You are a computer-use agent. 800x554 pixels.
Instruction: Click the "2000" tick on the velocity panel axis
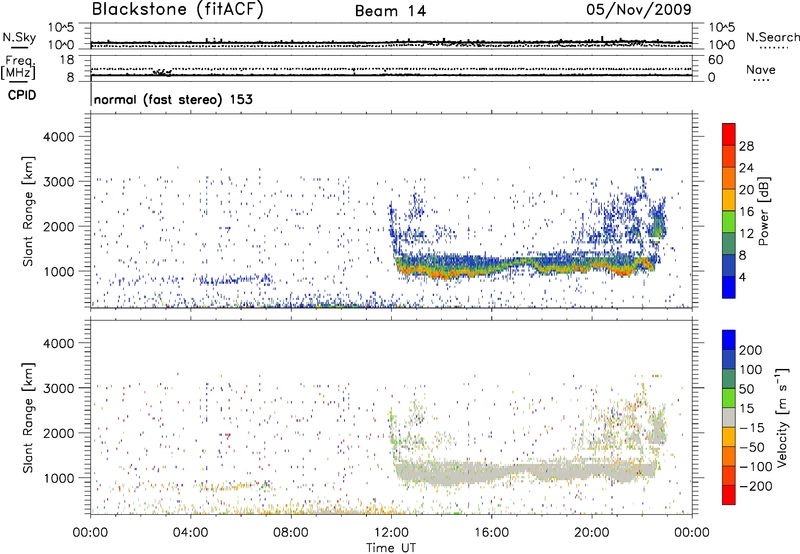click(59, 433)
